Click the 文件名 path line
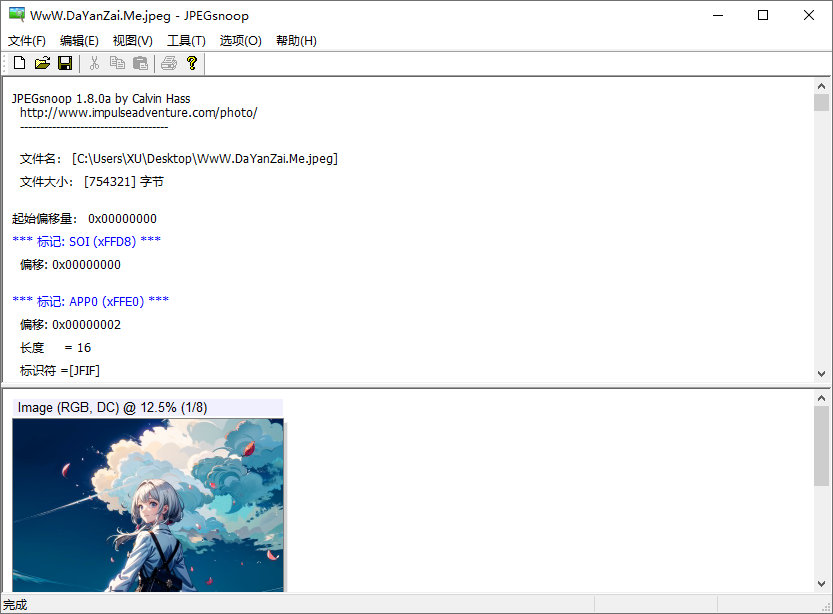The height and width of the screenshot is (614, 833). coord(178,159)
